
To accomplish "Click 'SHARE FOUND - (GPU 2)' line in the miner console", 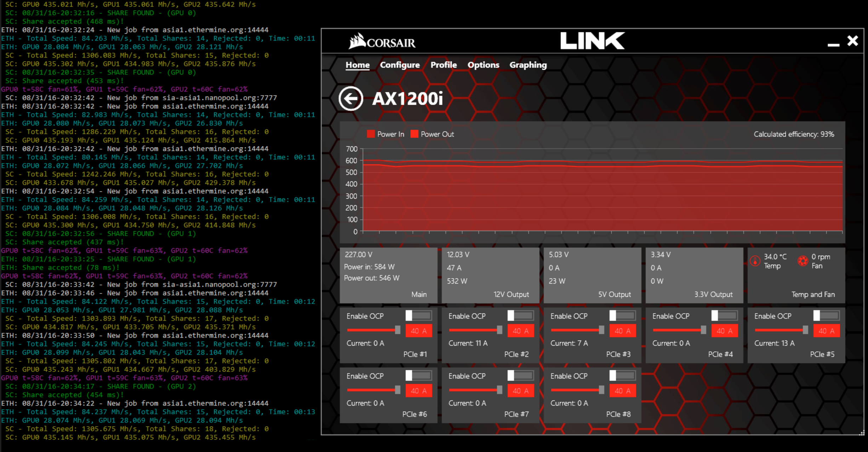I will click(100, 386).
